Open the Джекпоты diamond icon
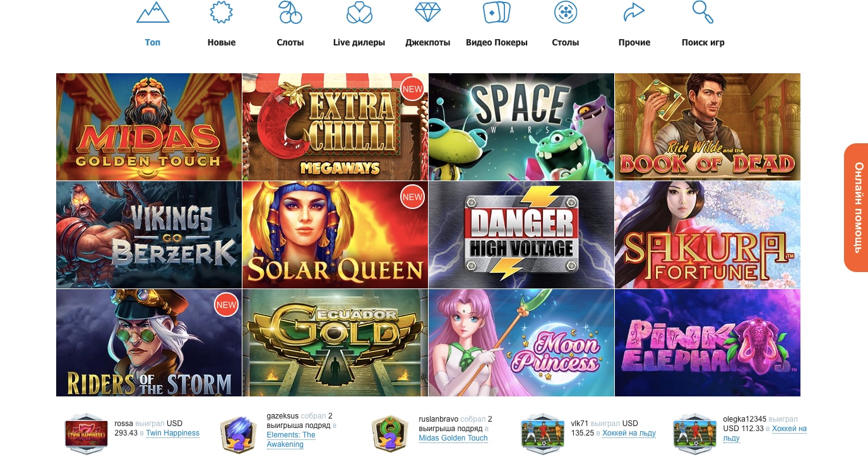Viewport: 868px width, 457px height. pyautogui.click(x=428, y=12)
